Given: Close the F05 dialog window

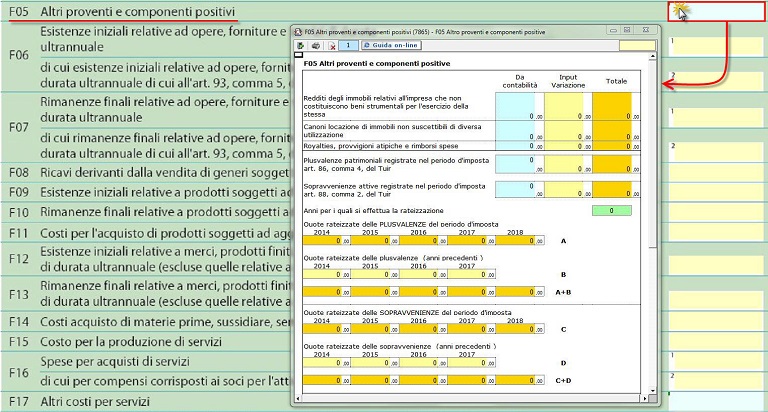Looking at the screenshot, I should click(x=646, y=30).
